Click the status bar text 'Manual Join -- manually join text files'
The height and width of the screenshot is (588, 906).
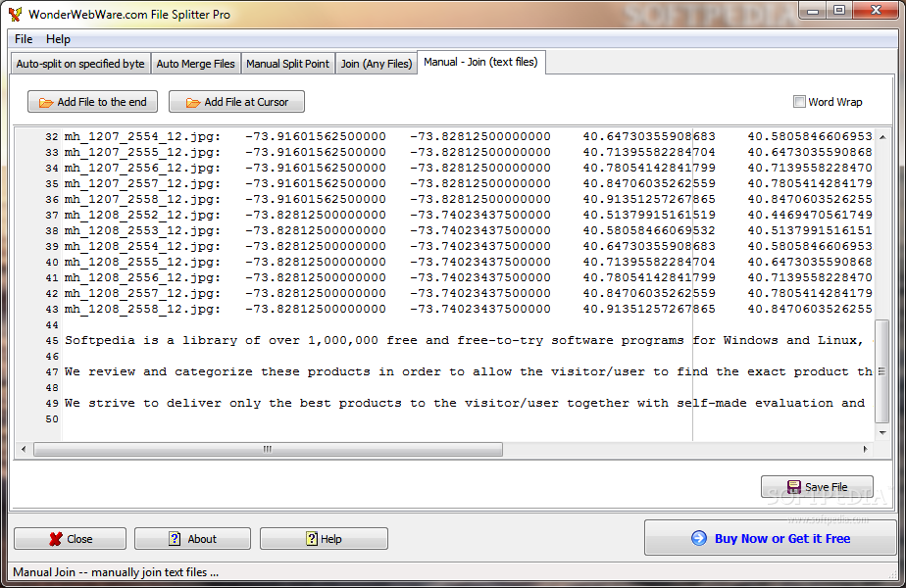pos(116,572)
